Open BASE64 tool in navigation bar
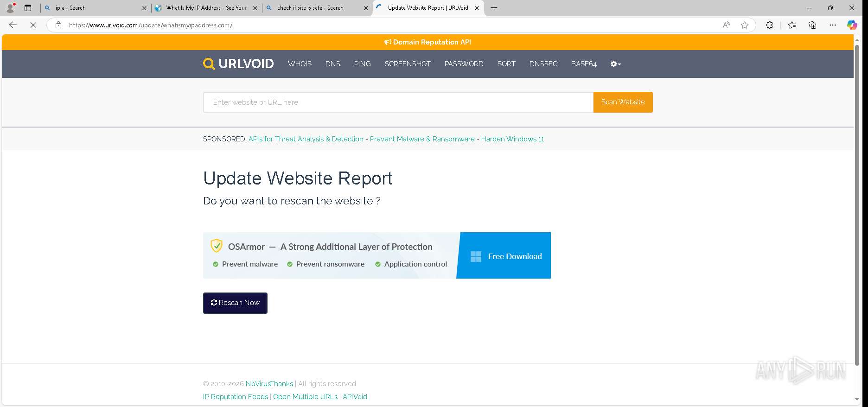Viewport: 868px width, 407px height. pyautogui.click(x=584, y=64)
